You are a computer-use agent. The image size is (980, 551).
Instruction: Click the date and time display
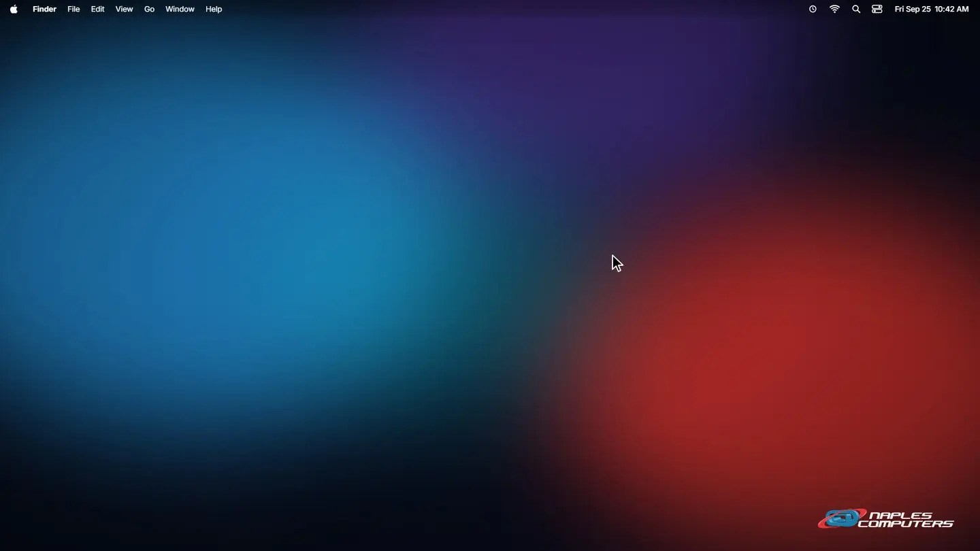(x=932, y=9)
